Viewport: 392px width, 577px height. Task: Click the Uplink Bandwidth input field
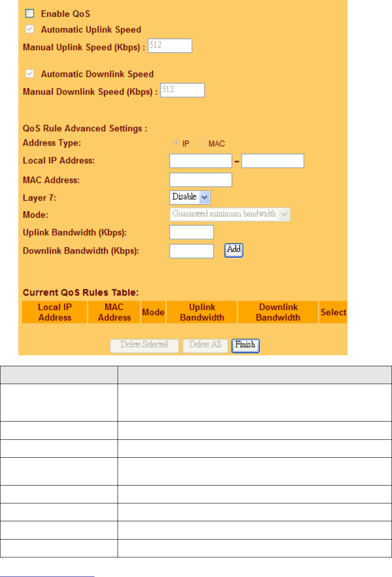[192, 232]
